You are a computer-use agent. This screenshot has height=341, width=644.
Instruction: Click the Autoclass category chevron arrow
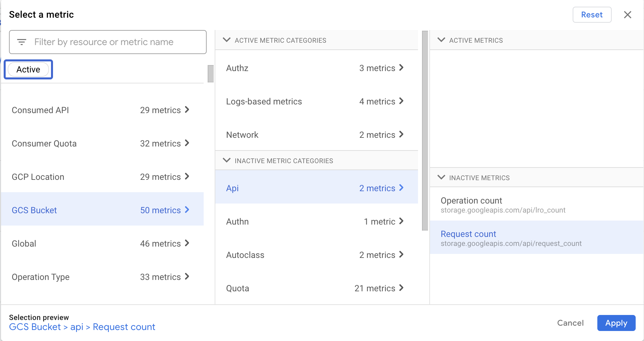tap(401, 255)
